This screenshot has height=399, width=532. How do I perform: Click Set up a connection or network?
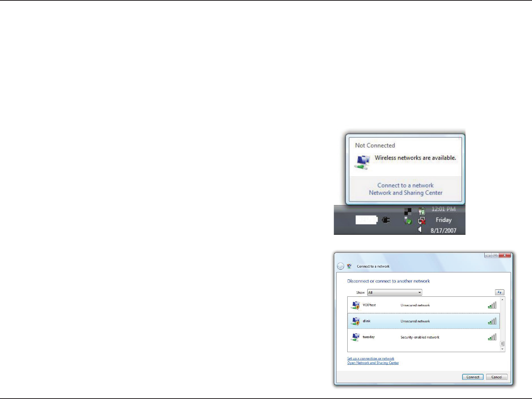tap(371, 358)
